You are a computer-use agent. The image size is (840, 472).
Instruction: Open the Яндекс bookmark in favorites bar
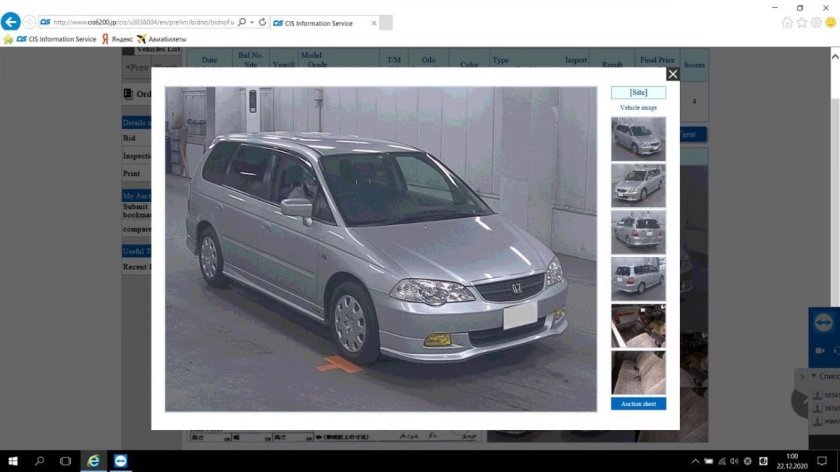(116, 39)
